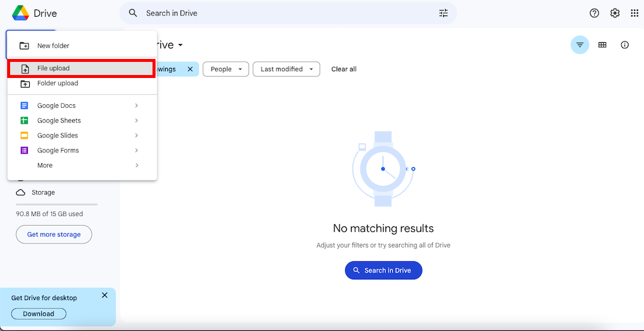
Task: Expand the More submenu arrow
Action: point(137,165)
